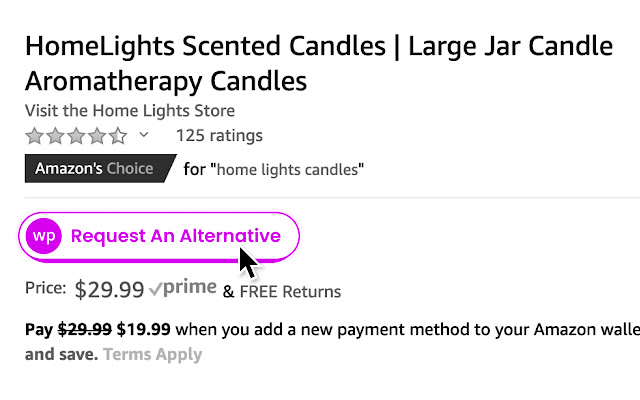Expand the star ratings breakdown chevron

pyautogui.click(x=144, y=135)
